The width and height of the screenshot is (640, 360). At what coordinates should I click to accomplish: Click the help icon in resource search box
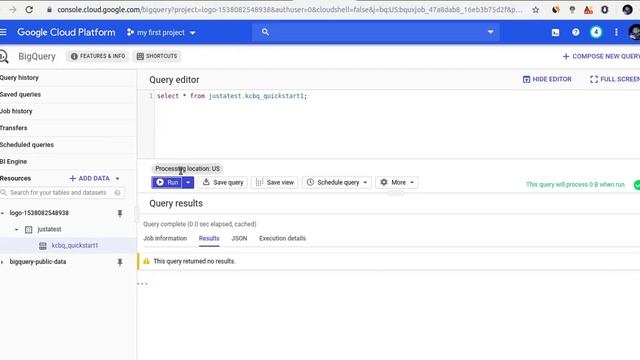[118, 193]
